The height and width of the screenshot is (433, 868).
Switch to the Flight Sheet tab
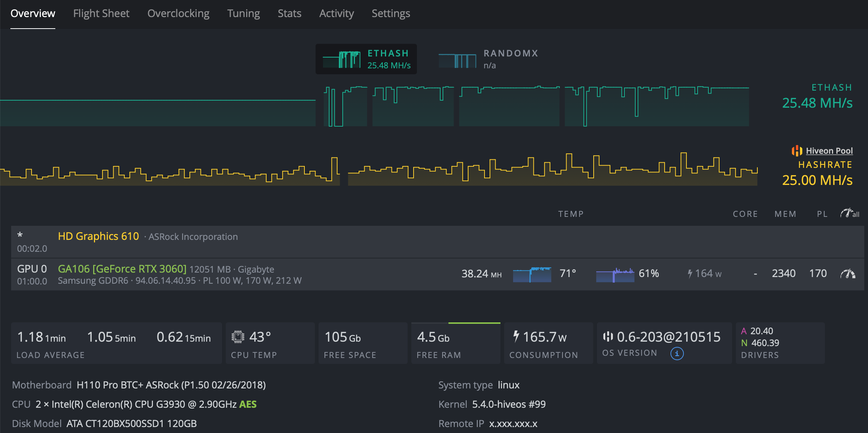tap(101, 13)
